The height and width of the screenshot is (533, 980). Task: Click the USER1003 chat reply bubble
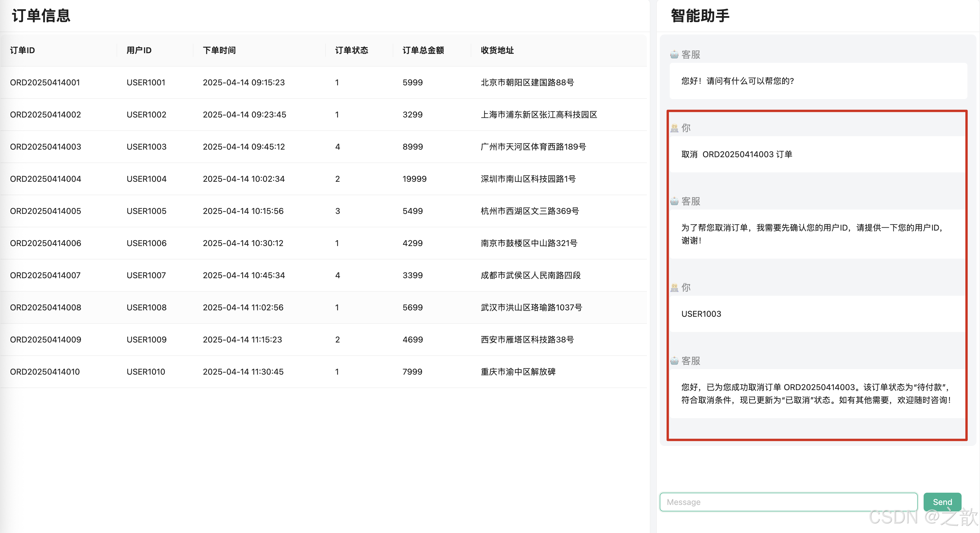tap(701, 314)
